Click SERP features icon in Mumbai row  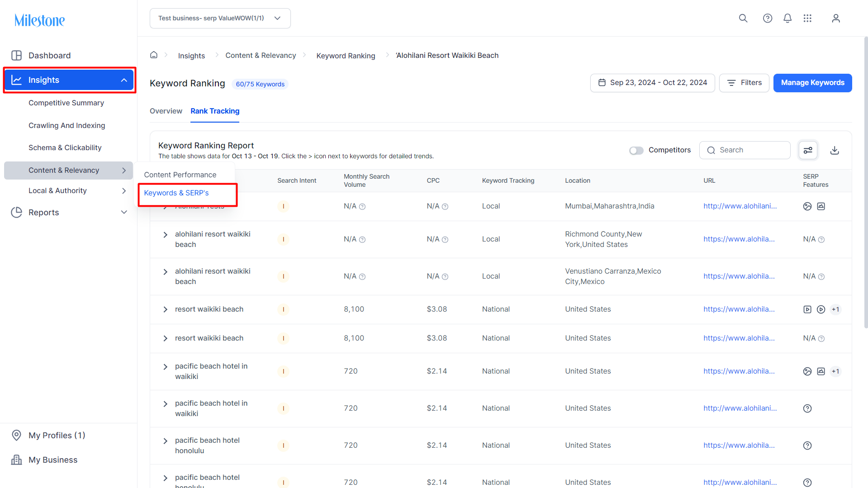click(x=807, y=206)
